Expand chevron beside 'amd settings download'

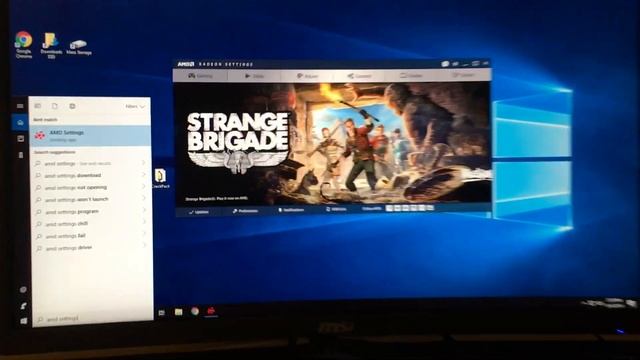(144, 175)
